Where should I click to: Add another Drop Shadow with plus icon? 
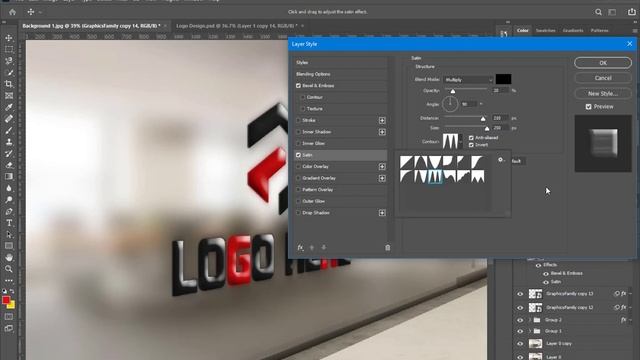tap(382, 213)
